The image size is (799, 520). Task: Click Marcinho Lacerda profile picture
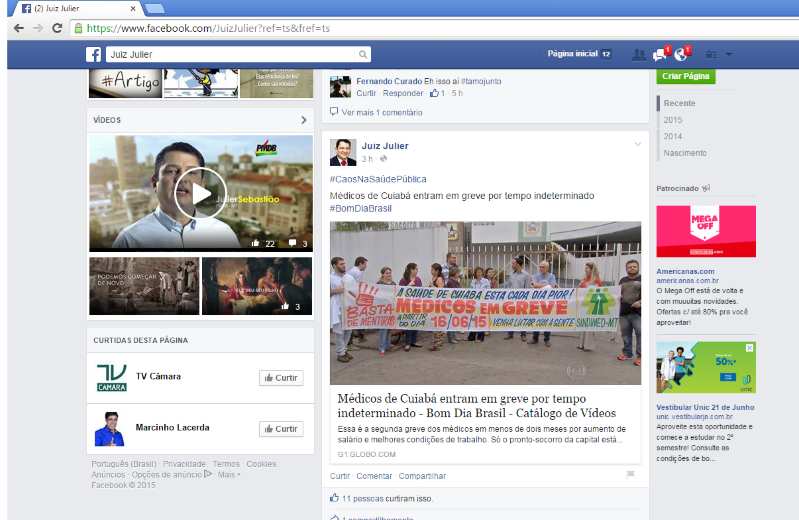(110, 429)
